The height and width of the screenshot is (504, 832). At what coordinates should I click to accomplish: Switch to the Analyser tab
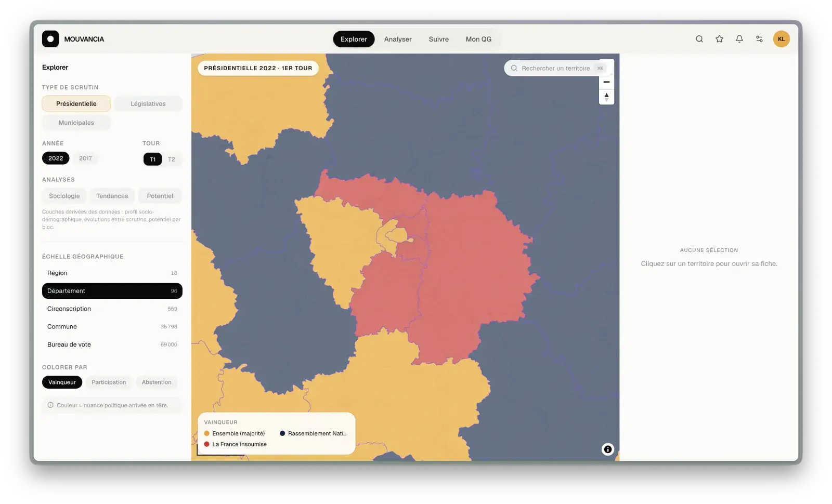click(398, 39)
